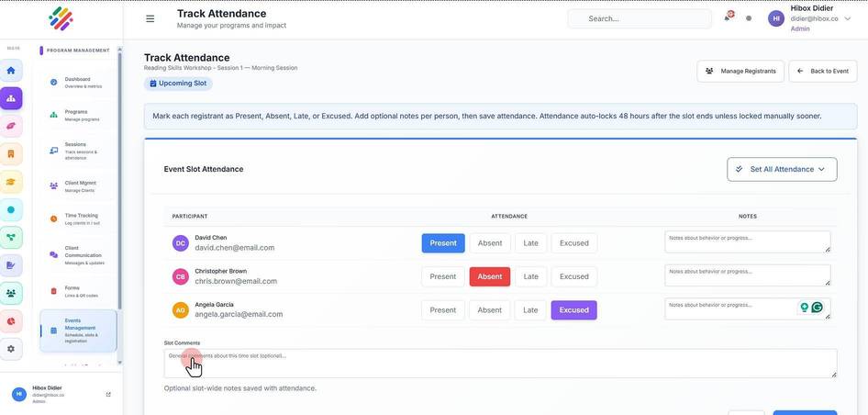Click the yellow graduation cap rail icon
The height and width of the screenshot is (415, 868).
point(11,182)
